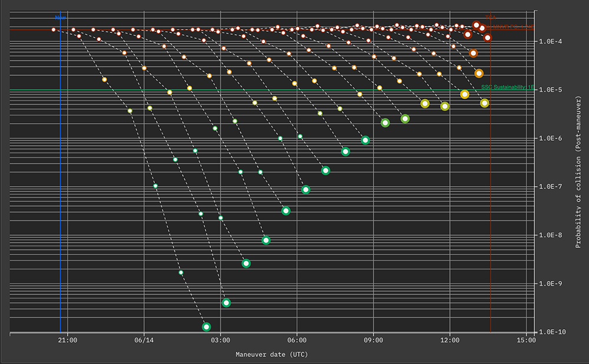Choose the large yellow ring marker below the green sustainability line

tap(465, 94)
